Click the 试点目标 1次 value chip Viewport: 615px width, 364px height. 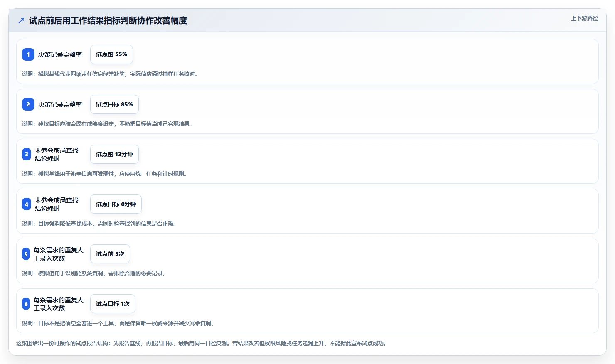tap(113, 304)
